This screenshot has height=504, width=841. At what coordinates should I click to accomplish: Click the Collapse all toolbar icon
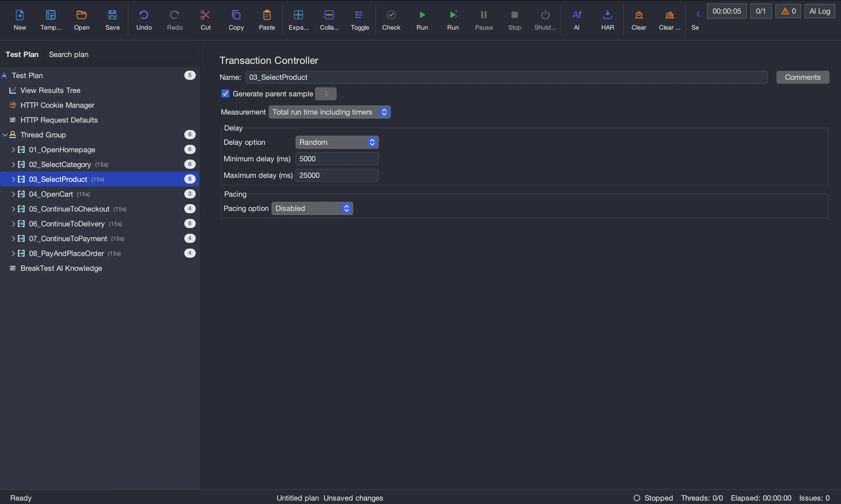point(329,15)
